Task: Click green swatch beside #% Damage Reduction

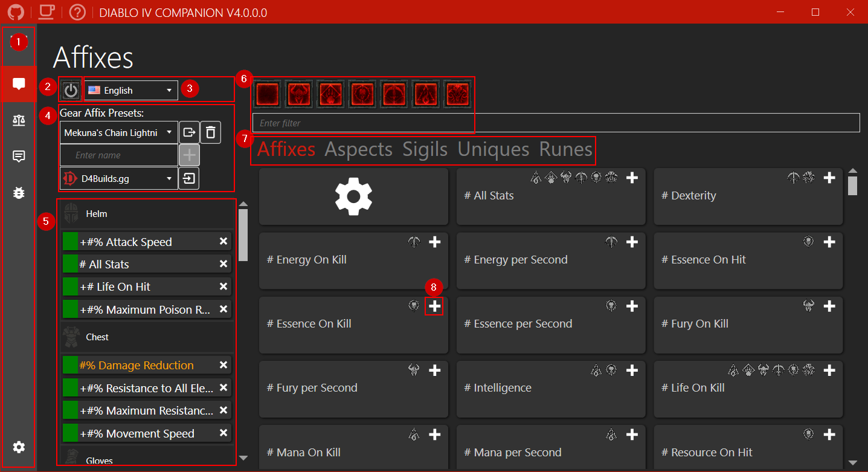Action: click(x=71, y=365)
